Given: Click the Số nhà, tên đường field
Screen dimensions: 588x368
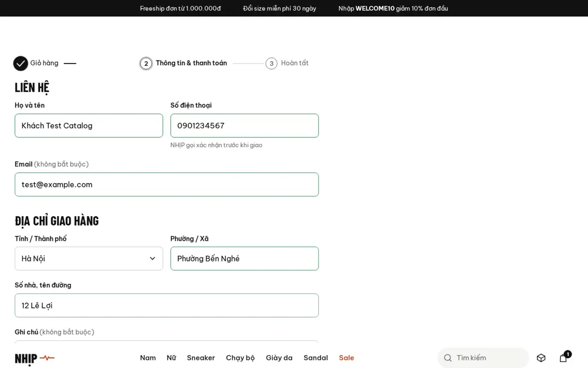Looking at the screenshot, I should point(166,305).
